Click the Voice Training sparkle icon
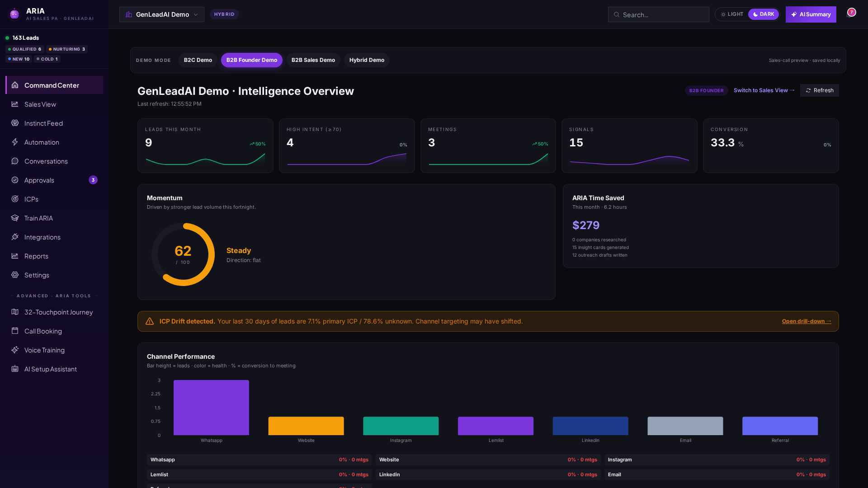 click(x=15, y=350)
